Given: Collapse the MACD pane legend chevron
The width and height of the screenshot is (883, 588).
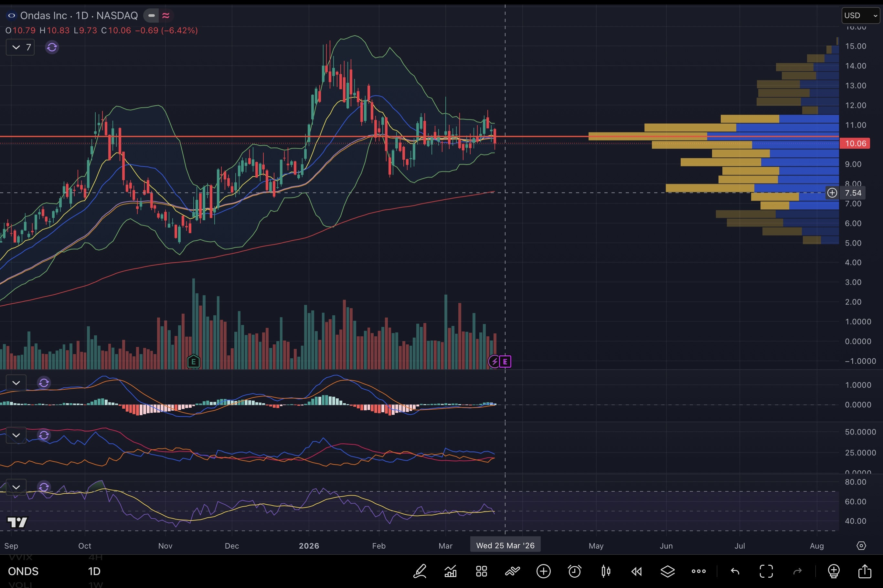Looking at the screenshot, I should tap(16, 383).
